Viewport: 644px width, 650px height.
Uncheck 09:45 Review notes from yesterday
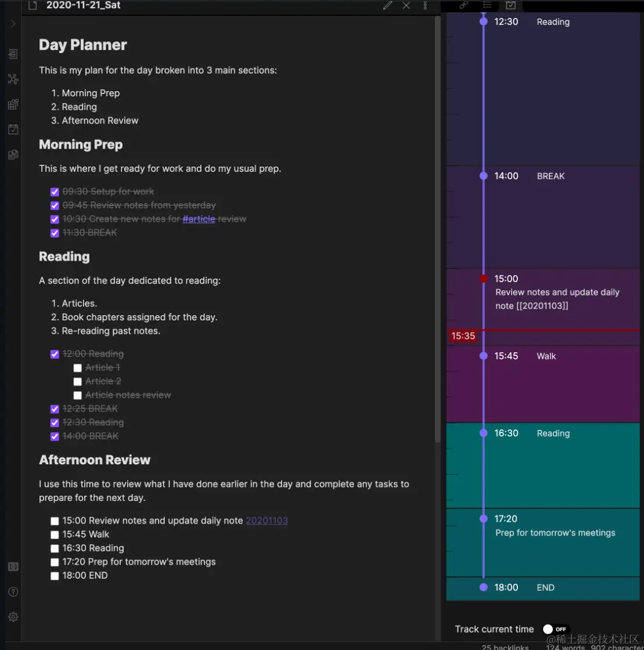[55, 205]
